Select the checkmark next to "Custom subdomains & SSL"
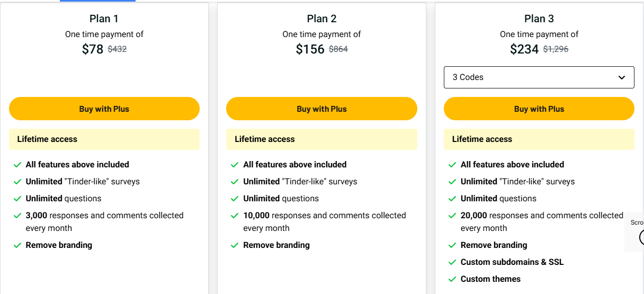 452,262
